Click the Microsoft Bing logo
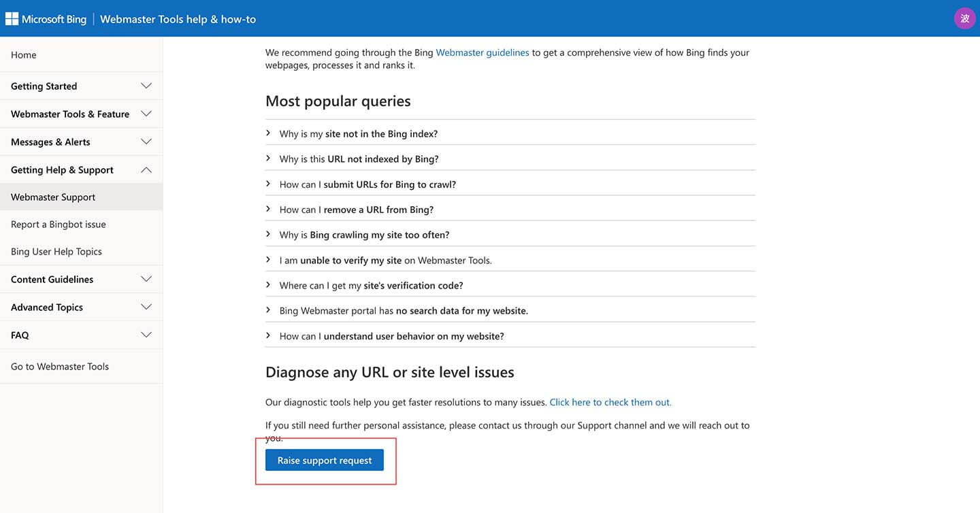980x513 pixels. [x=46, y=18]
